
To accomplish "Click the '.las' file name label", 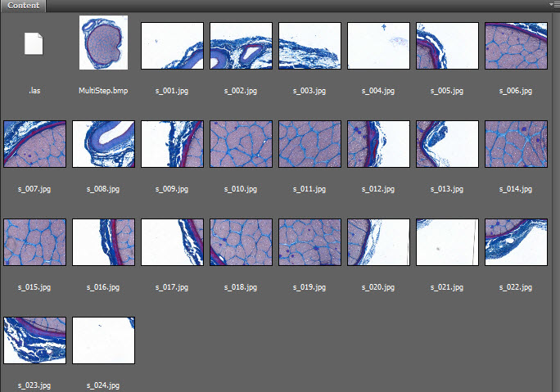I will 34,91.
